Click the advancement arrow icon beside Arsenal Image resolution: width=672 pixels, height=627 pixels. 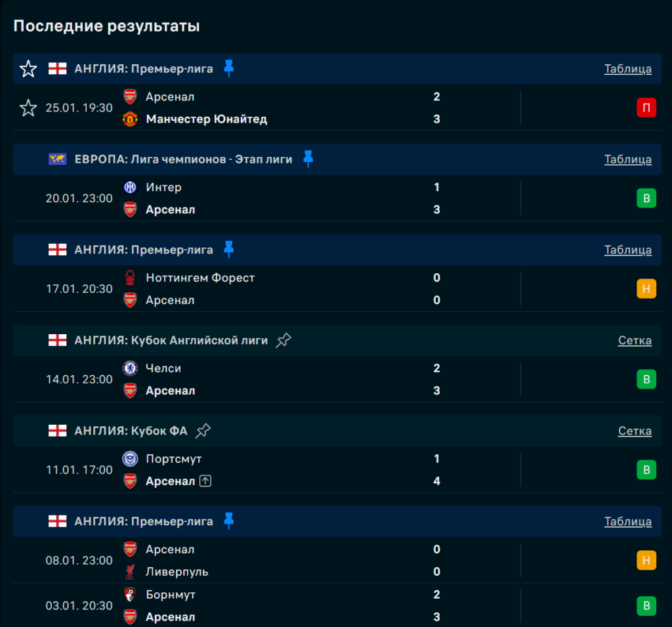(205, 481)
